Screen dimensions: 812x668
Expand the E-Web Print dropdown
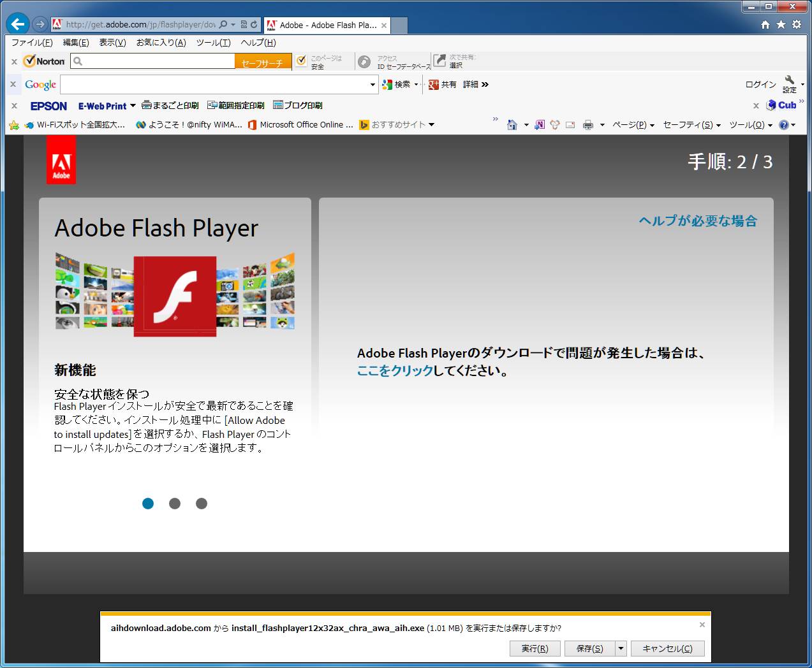(x=133, y=106)
